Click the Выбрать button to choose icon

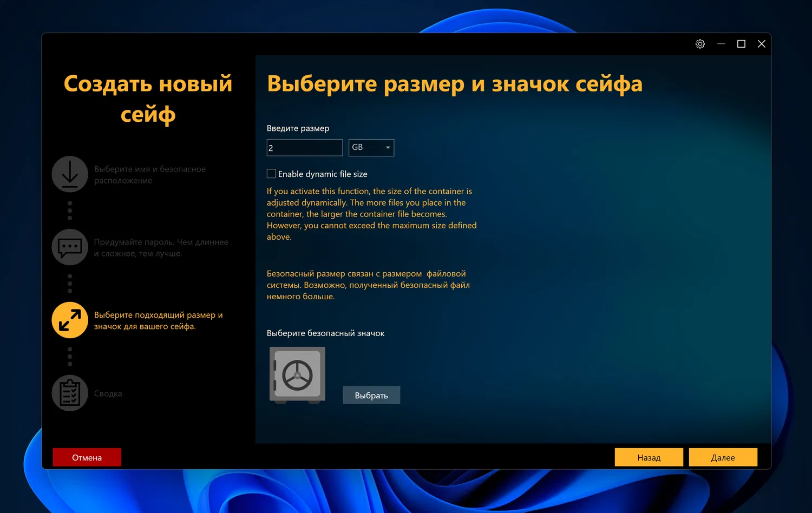[371, 395]
